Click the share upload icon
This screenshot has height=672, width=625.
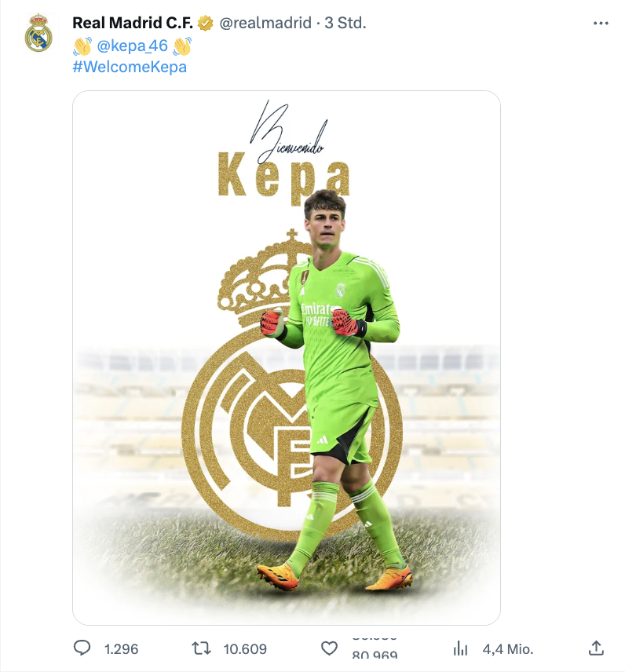tap(596, 648)
